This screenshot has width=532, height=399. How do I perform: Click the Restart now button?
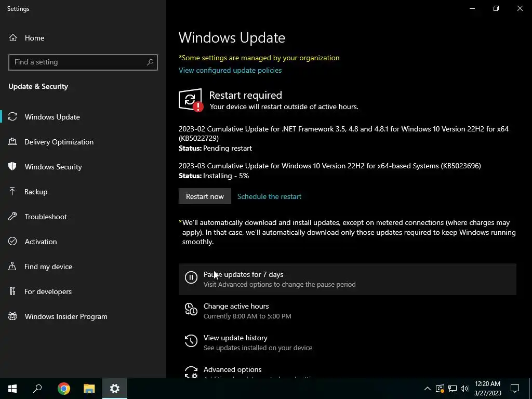[x=205, y=196]
